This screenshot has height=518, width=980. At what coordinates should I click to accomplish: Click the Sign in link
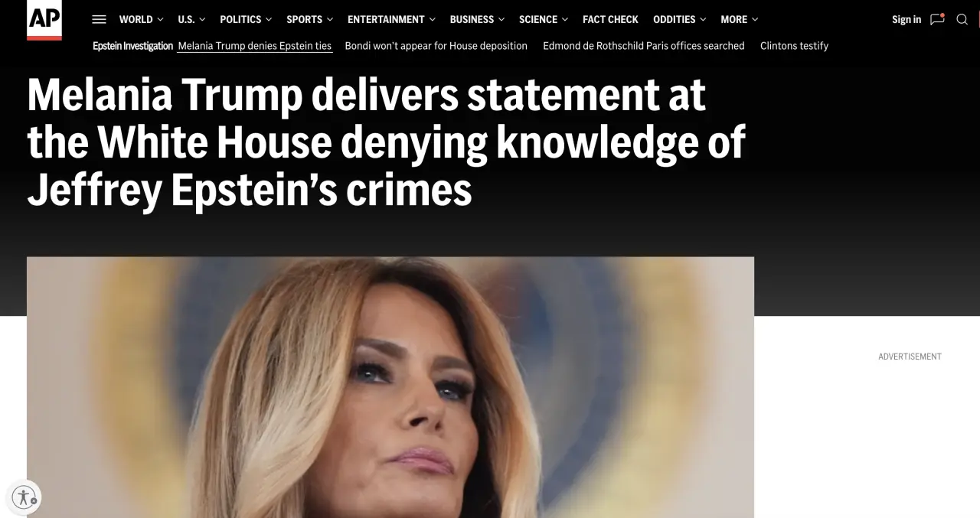(906, 19)
